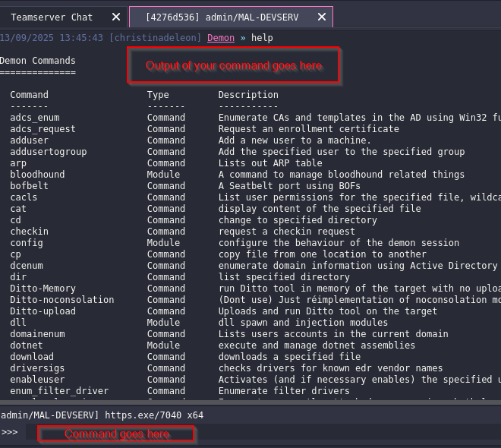Switch to the Teamserver Chat tab

click(x=52, y=17)
